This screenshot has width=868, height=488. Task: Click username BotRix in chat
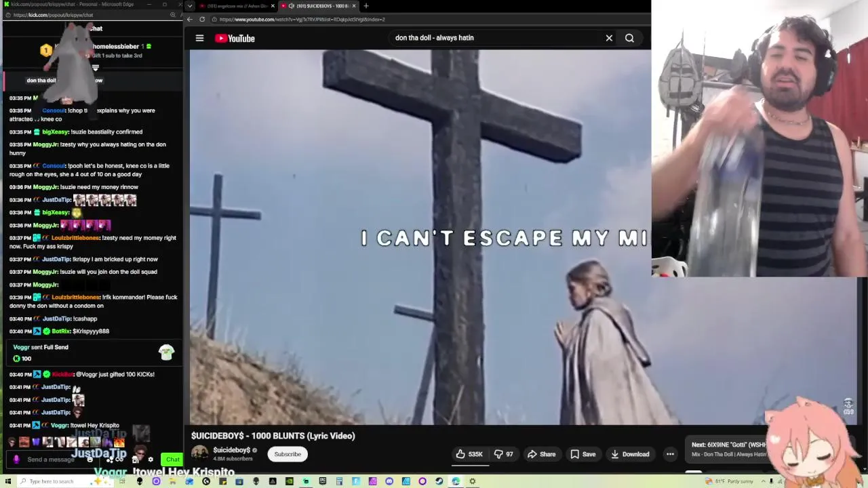61,331
